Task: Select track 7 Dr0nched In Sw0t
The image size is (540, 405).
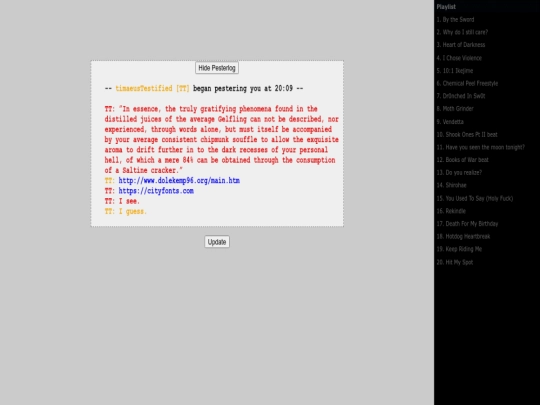Action: [x=461, y=96]
